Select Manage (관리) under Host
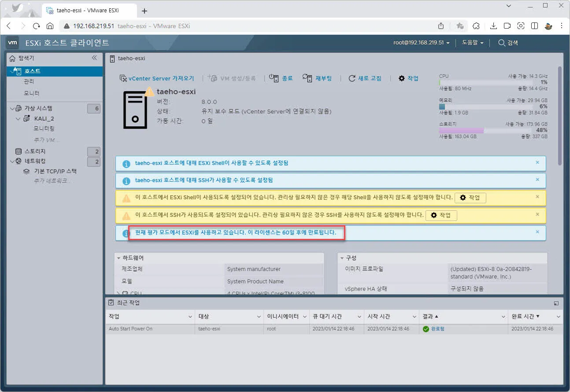 point(29,82)
